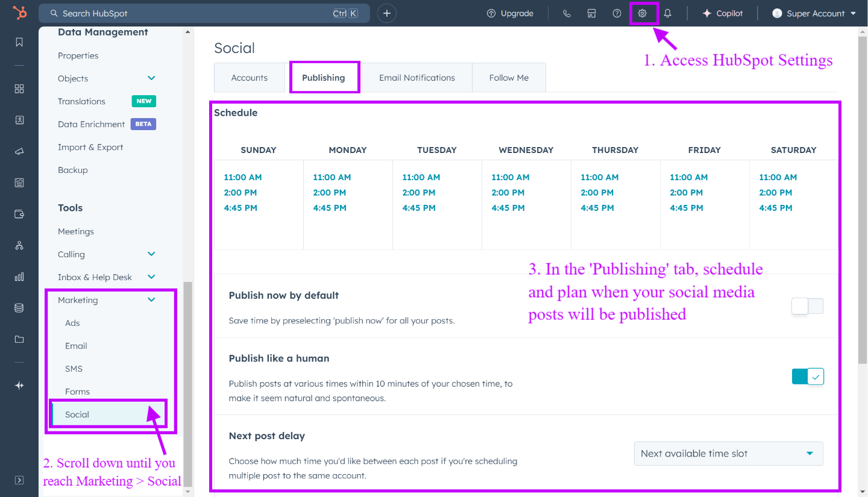This screenshot has height=497, width=868.
Task: Open the Marketplace storefront icon
Action: pos(592,13)
